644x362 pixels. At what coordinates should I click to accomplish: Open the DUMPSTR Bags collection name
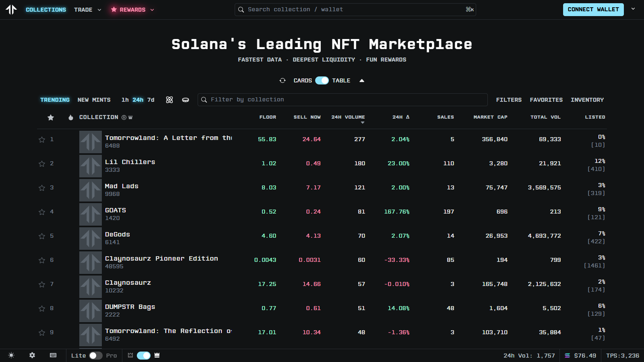(x=130, y=307)
